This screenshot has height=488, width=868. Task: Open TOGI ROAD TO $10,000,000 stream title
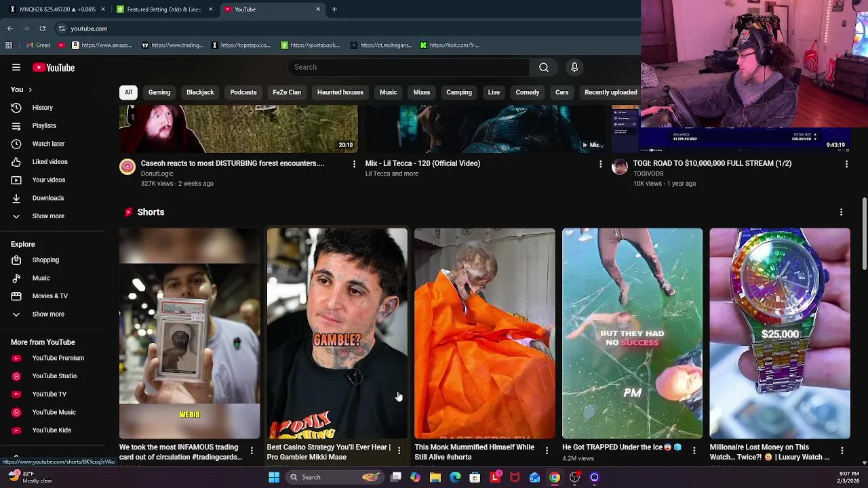712,163
